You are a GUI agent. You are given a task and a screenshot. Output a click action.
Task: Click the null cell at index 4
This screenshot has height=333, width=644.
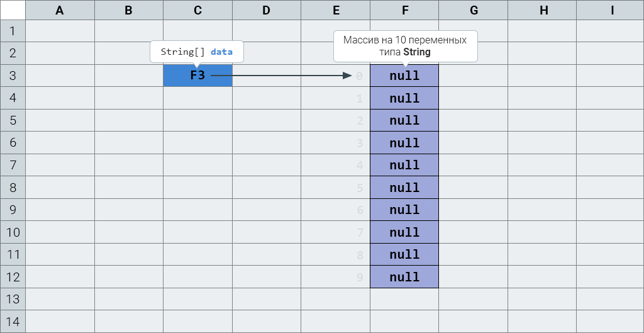coord(404,166)
